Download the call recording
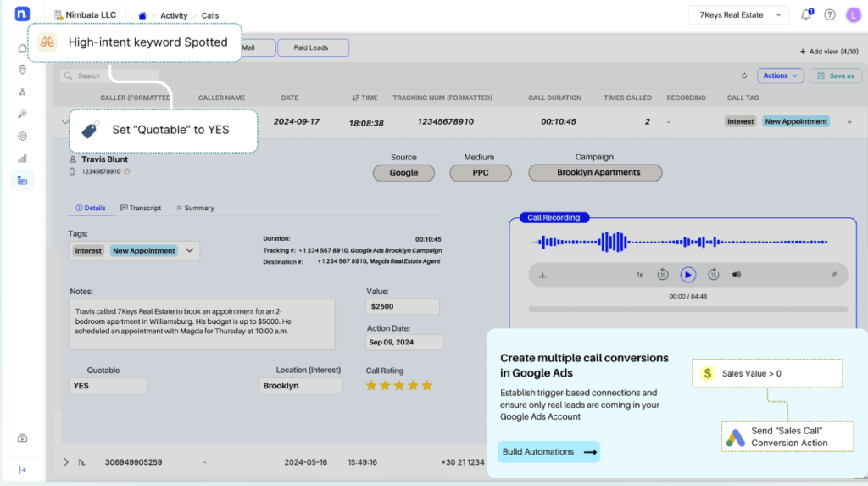868x486 pixels. 542,275
